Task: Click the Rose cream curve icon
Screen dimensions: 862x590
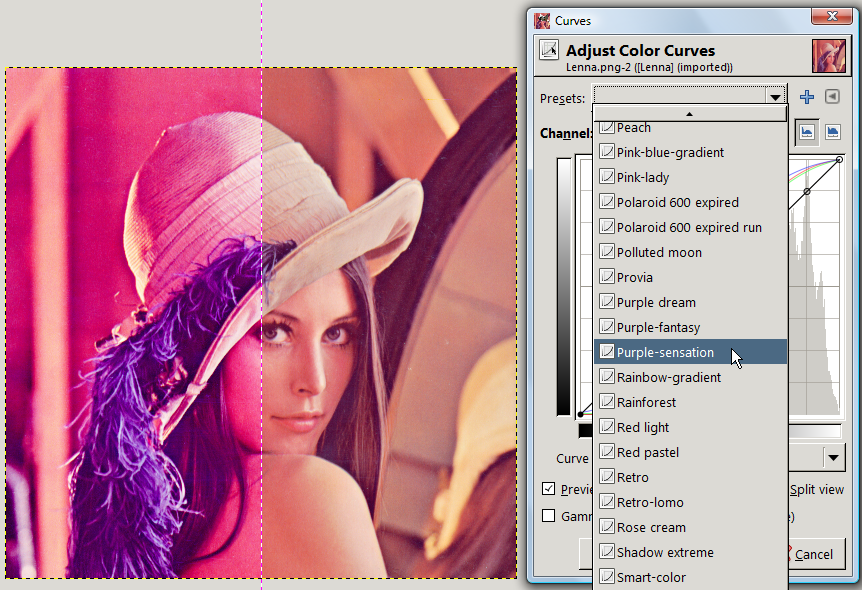Action: (x=607, y=526)
